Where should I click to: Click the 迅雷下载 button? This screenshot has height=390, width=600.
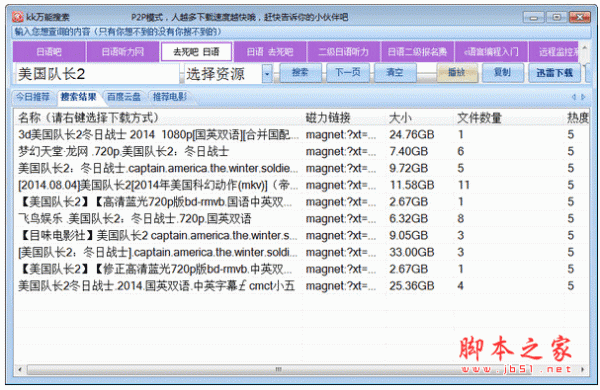click(x=554, y=73)
